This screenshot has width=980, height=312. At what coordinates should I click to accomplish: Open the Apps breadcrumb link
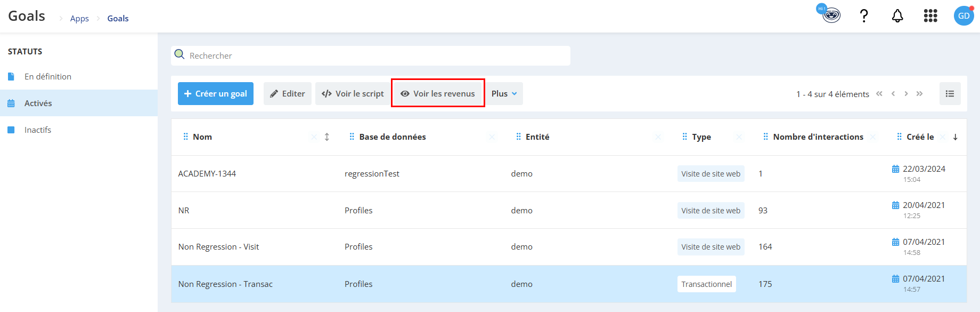(x=79, y=19)
